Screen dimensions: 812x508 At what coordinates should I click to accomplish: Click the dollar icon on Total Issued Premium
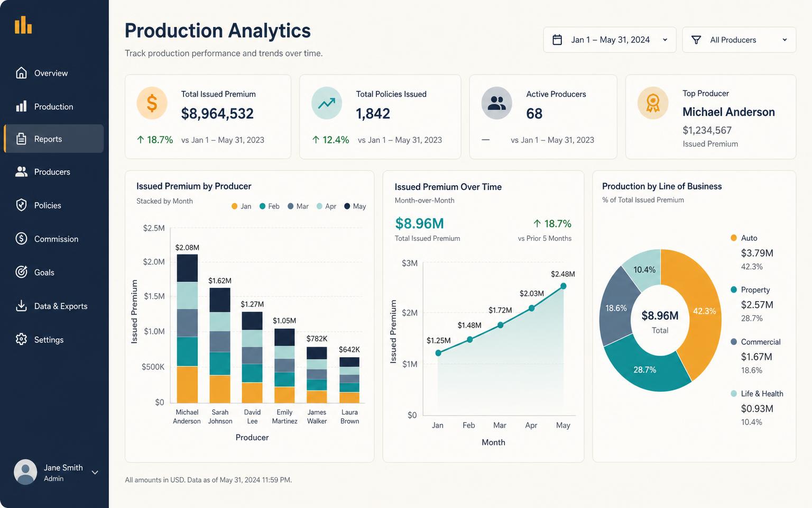click(152, 103)
